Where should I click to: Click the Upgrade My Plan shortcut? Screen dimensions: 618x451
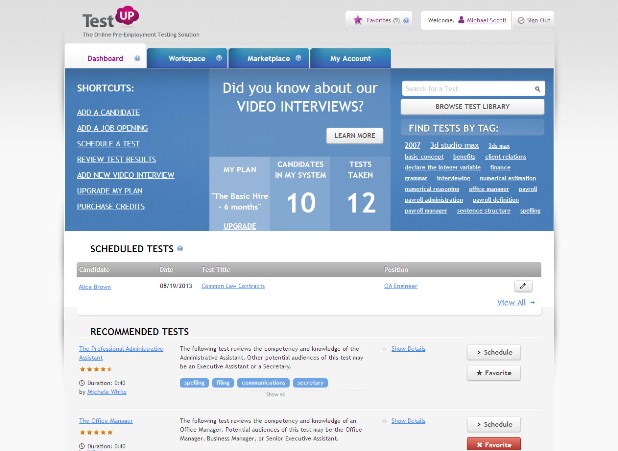pos(110,191)
